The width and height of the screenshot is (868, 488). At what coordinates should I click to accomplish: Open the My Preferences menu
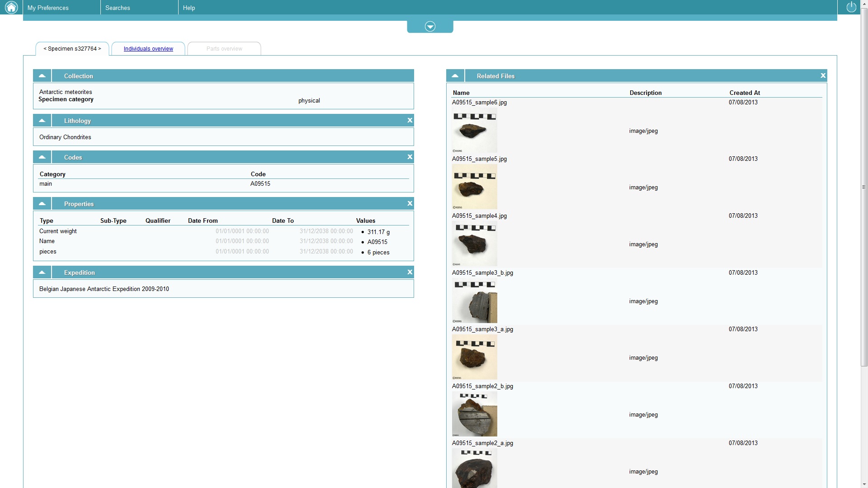point(48,8)
